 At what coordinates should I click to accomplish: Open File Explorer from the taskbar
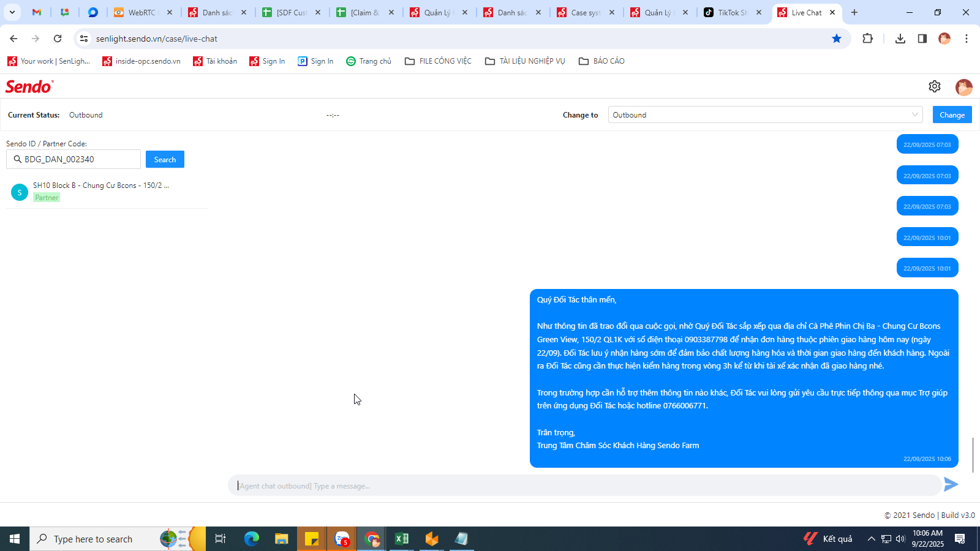281,539
